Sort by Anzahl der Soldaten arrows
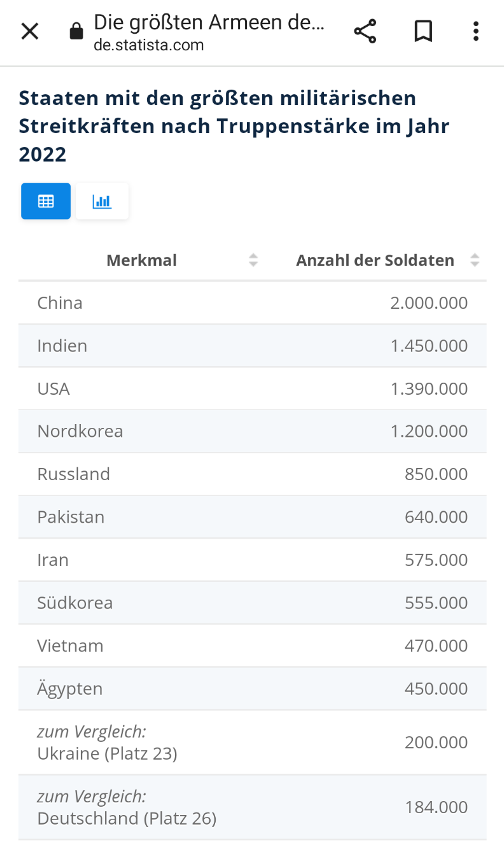504x850 pixels. click(475, 260)
